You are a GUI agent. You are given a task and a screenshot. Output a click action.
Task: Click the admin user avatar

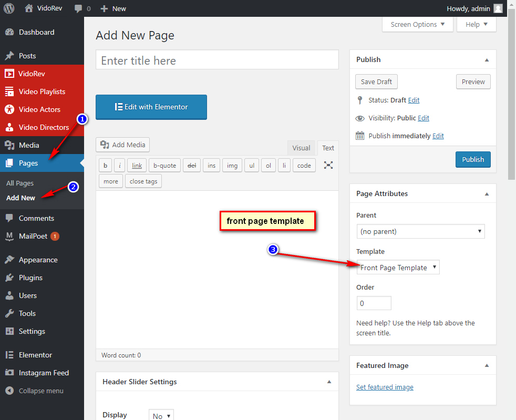(498, 8)
